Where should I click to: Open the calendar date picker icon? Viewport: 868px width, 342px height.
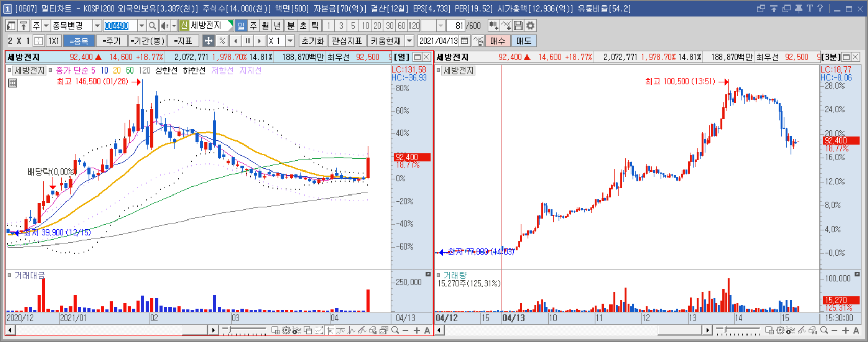(464, 41)
